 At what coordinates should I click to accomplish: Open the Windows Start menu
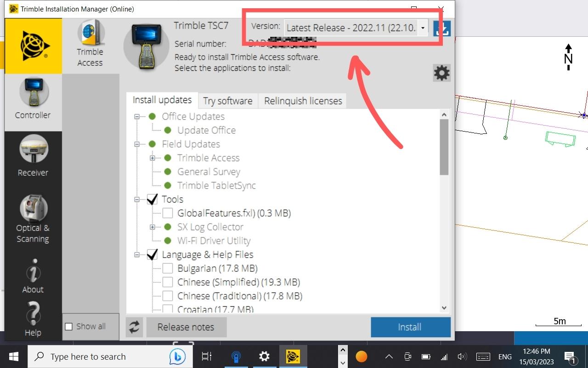[x=14, y=356]
